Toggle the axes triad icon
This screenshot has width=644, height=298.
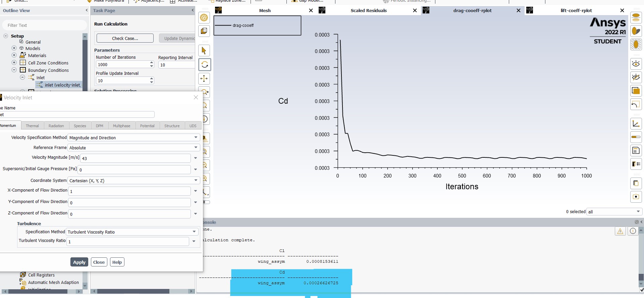[636, 123]
